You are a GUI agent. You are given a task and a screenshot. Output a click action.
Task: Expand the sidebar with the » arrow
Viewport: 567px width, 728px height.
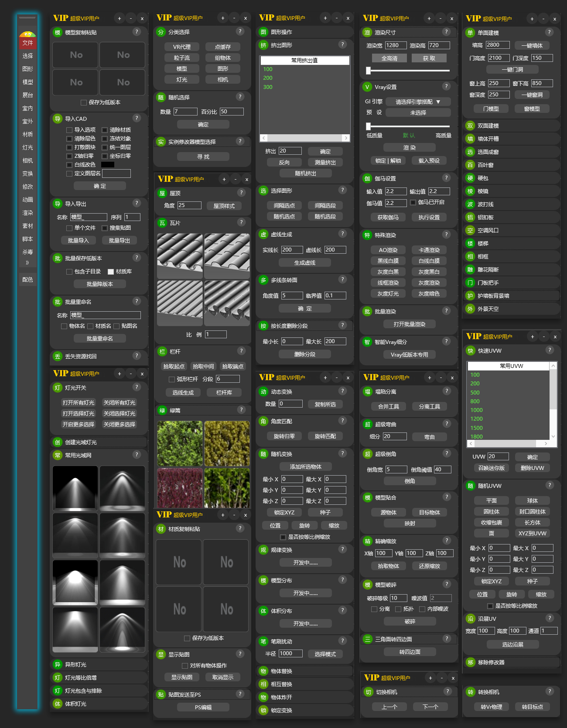pyautogui.click(x=27, y=262)
